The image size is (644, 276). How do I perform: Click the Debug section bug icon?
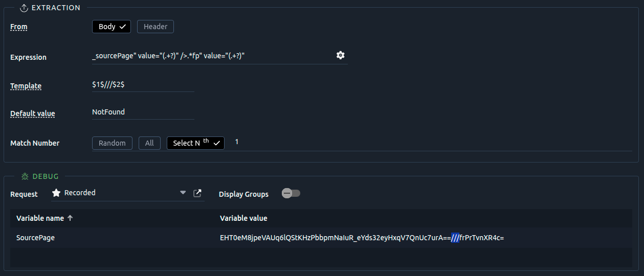(x=25, y=176)
